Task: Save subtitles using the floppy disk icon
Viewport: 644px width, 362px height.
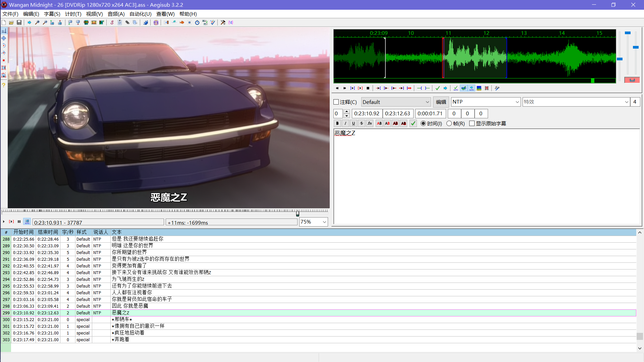Action: point(19,22)
